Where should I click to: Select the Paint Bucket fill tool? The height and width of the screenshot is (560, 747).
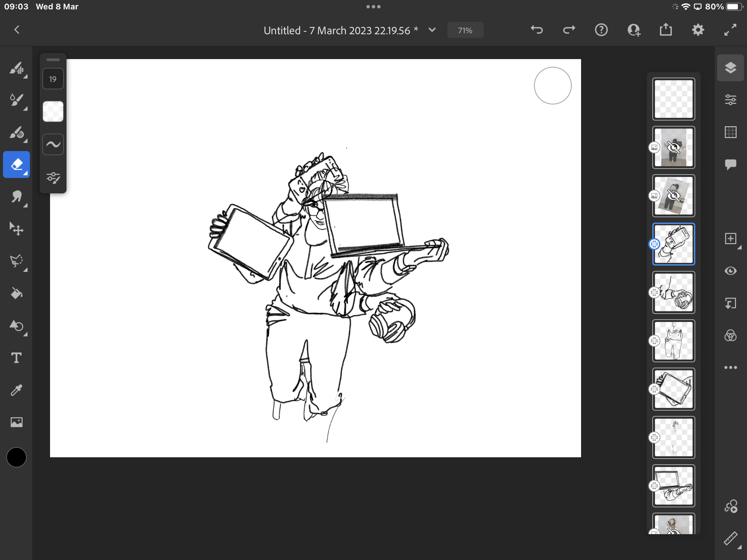pyautogui.click(x=16, y=293)
